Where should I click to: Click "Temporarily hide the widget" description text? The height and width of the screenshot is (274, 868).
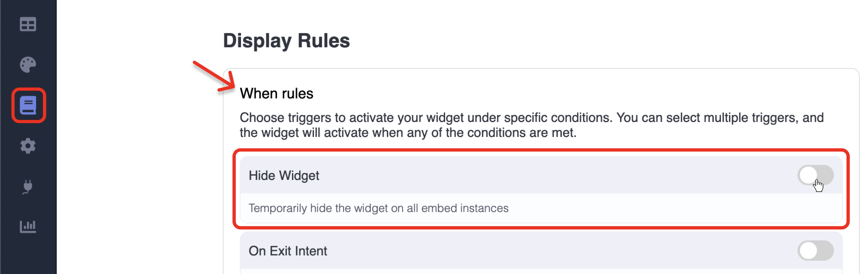coord(378,208)
